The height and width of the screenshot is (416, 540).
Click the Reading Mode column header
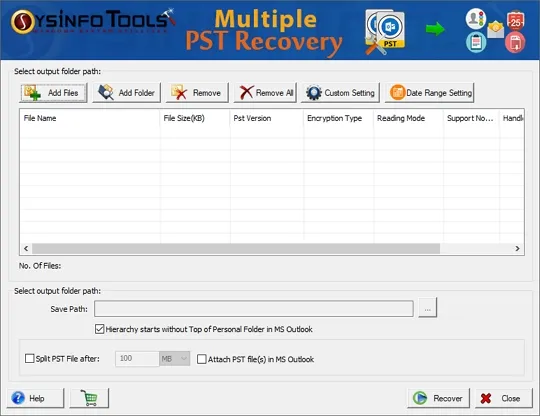point(409,118)
